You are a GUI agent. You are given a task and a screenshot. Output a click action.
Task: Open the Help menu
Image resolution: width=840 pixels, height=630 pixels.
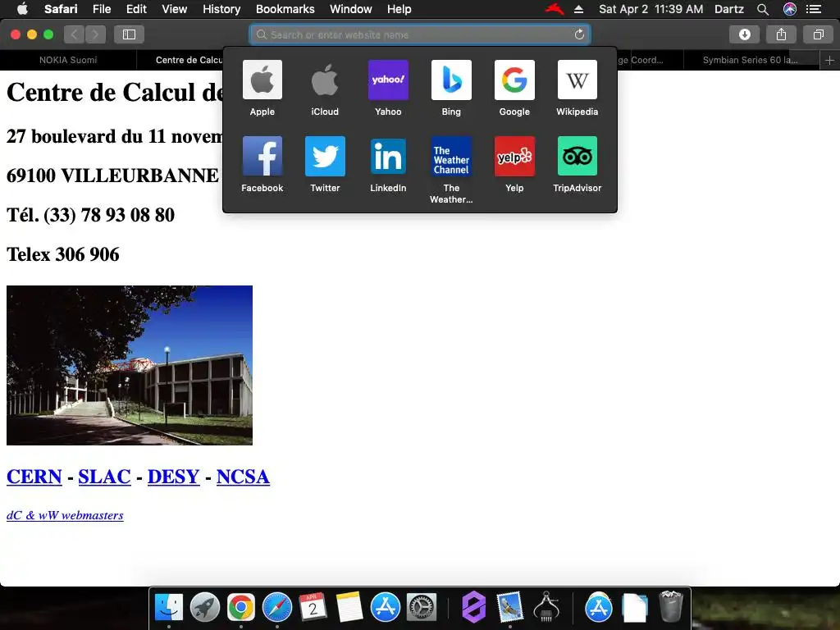click(399, 9)
